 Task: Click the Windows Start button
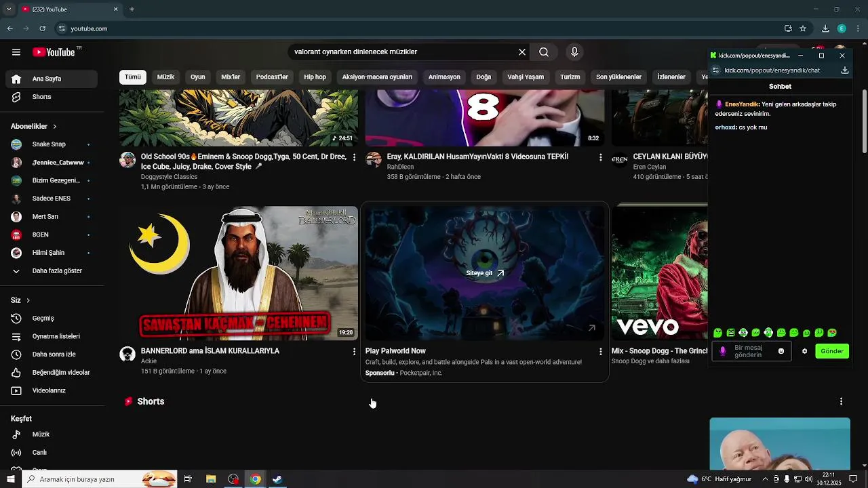pyautogui.click(x=10, y=479)
